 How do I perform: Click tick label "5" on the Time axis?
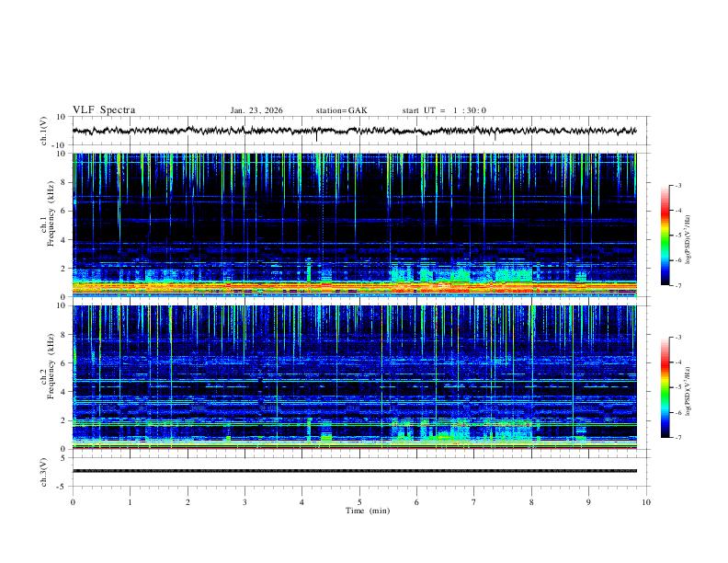point(359,502)
